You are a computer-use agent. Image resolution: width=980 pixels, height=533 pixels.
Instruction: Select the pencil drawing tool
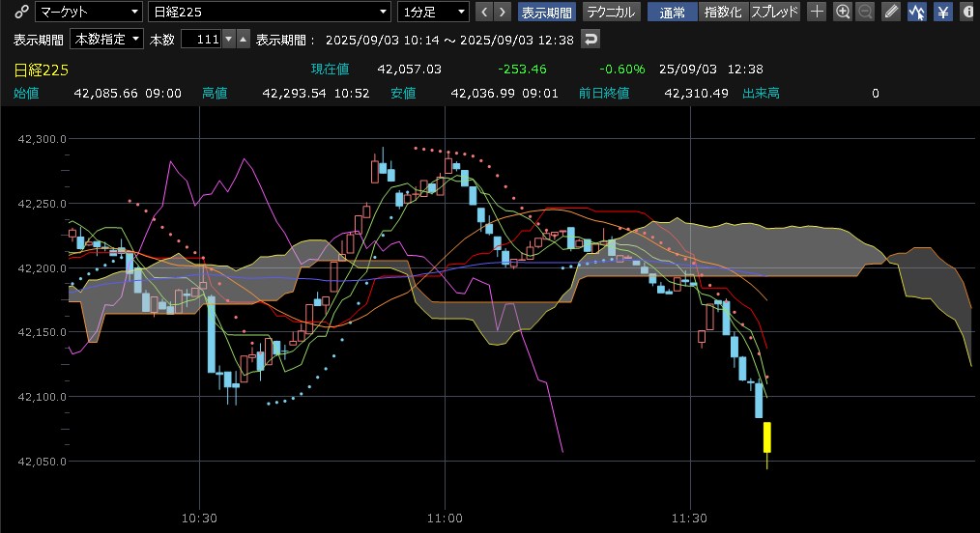click(891, 12)
